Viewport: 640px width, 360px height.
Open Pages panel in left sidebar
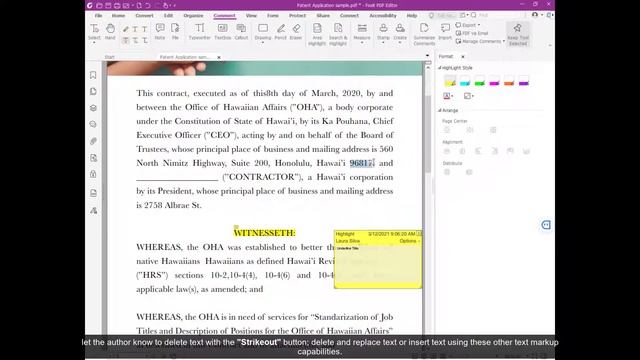93,91
